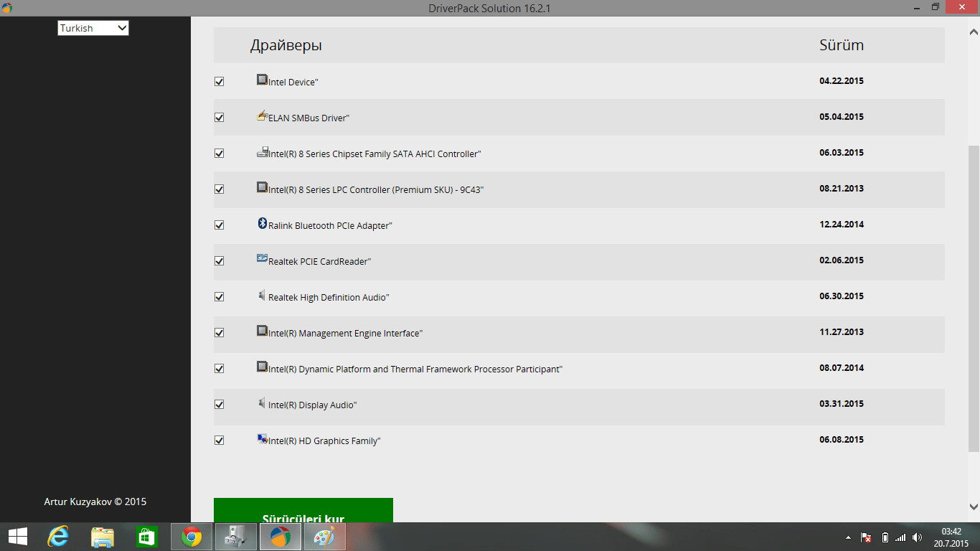Click the network signal tray icon

[x=900, y=537]
